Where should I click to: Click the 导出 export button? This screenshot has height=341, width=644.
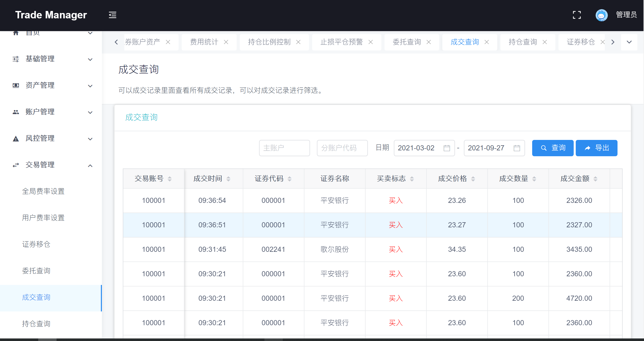(x=596, y=148)
